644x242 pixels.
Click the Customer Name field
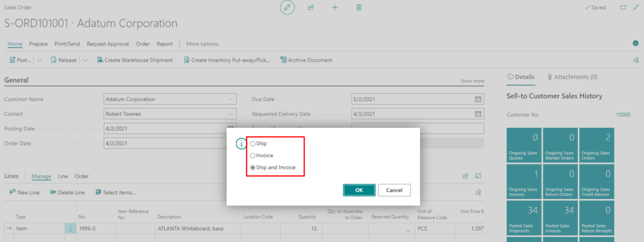pos(170,99)
